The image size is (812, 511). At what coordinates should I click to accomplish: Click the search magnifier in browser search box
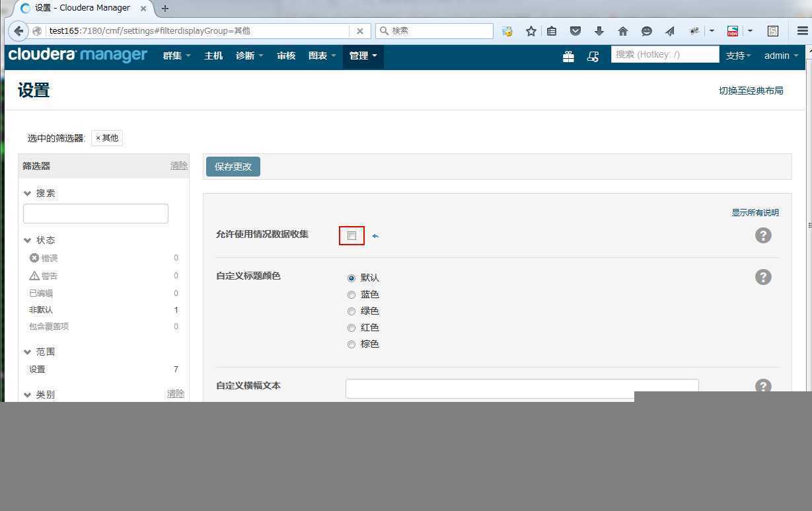pyautogui.click(x=384, y=31)
